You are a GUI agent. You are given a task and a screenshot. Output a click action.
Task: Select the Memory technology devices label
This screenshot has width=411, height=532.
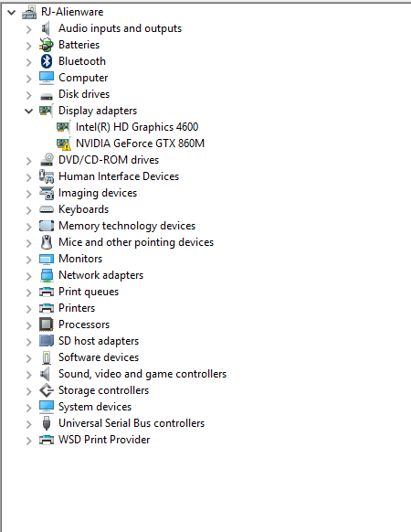coord(127,226)
